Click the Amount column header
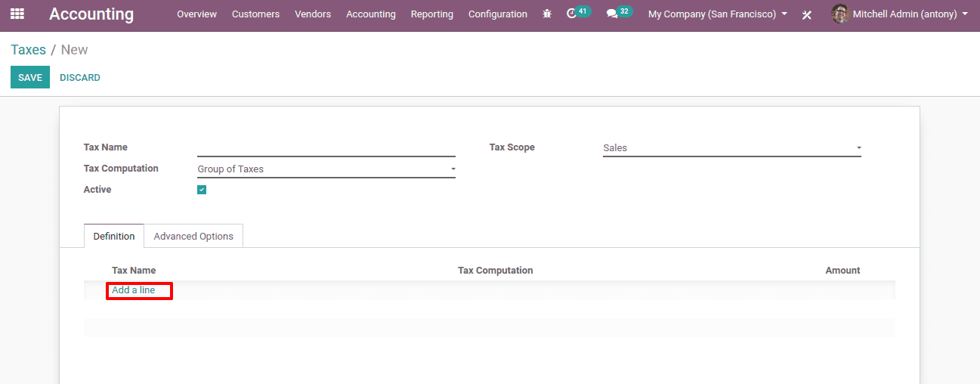The width and height of the screenshot is (980, 384). 842,270
